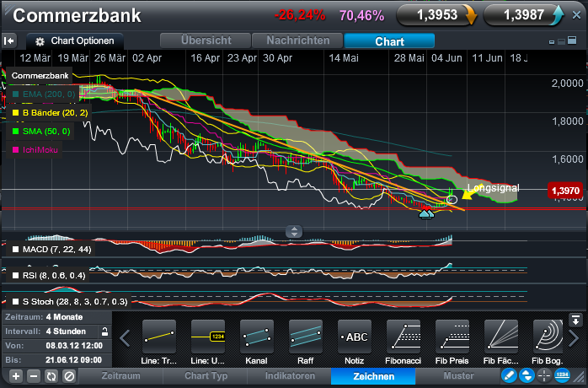Image resolution: width=588 pixels, height=388 pixels.
Task: Click the circle-slash clear icon
Action: [69, 376]
